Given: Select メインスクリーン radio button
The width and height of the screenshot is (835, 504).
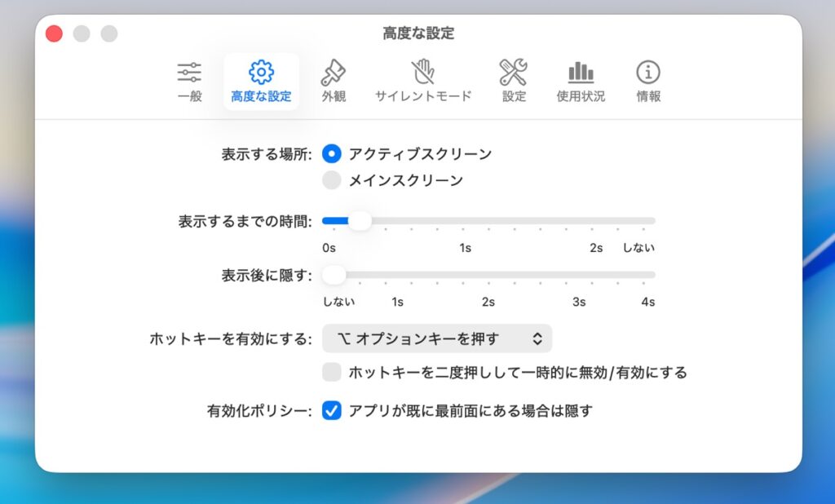Looking at the screenshot, I should point(332,180).
